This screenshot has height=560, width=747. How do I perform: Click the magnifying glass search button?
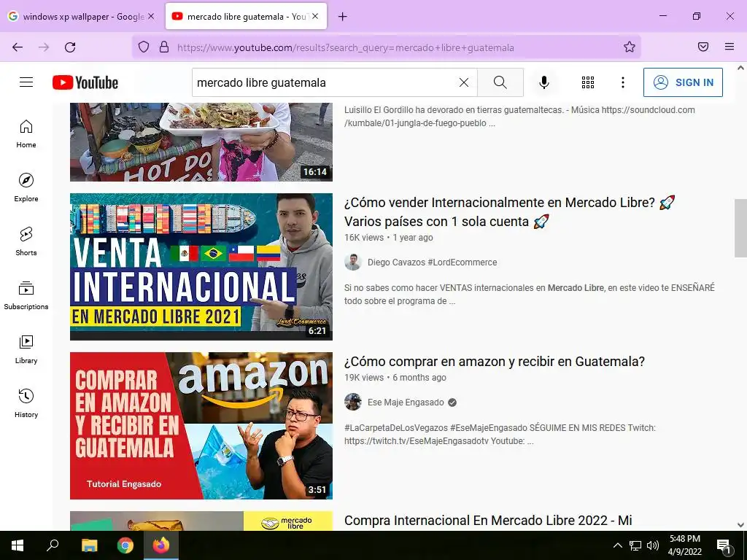click(500, 82)
